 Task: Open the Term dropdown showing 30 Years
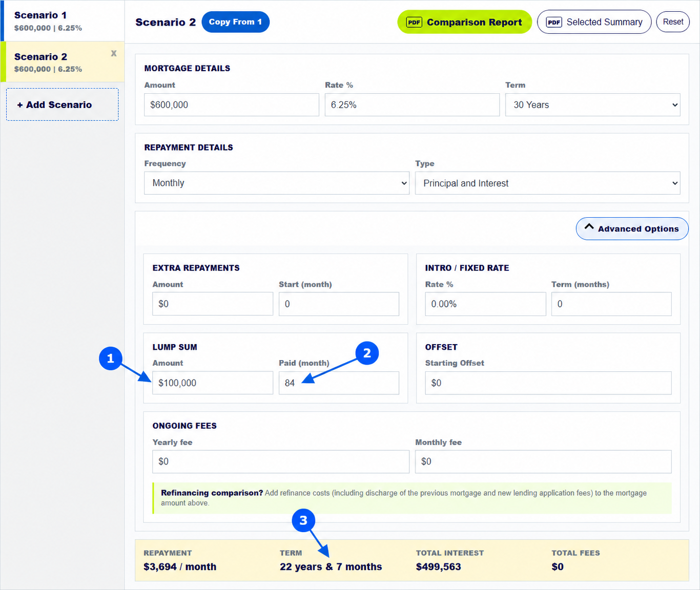[593, 105]
